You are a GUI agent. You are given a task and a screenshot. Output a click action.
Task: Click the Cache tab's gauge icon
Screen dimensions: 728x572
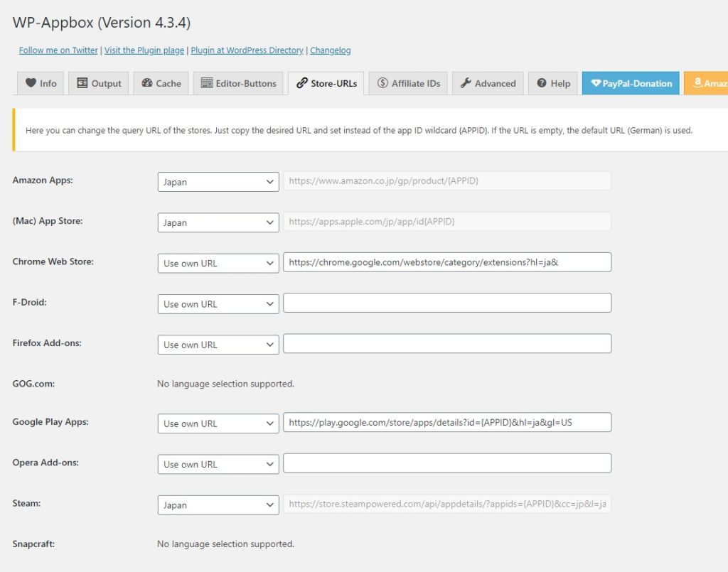[147, 83]
